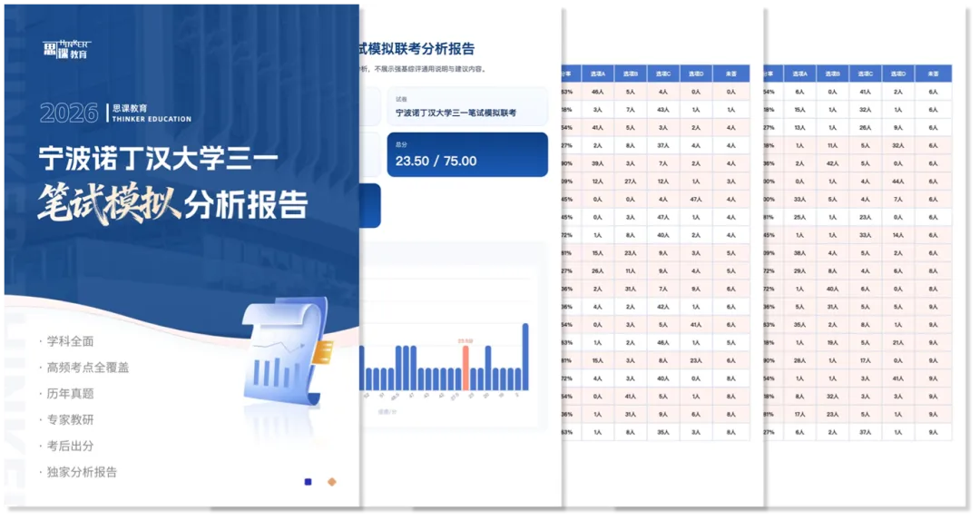Click the orange highlighted bar in chart

point(465,368)
